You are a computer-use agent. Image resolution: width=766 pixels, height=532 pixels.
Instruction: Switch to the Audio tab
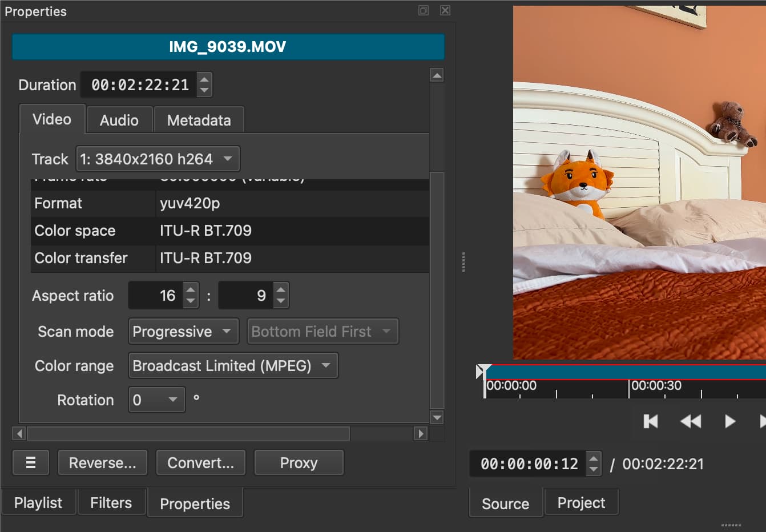coord(119,120)
